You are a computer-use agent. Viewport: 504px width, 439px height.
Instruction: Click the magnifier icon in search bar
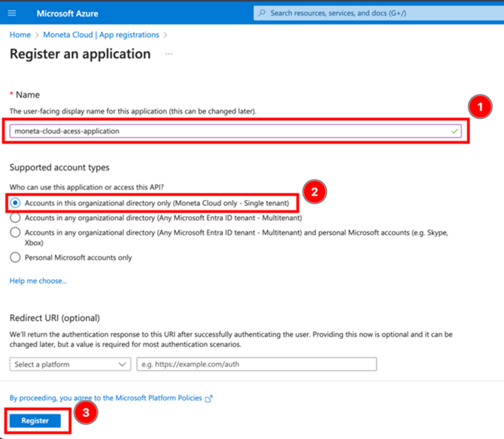pyautogui.click(x=262, y=14)
